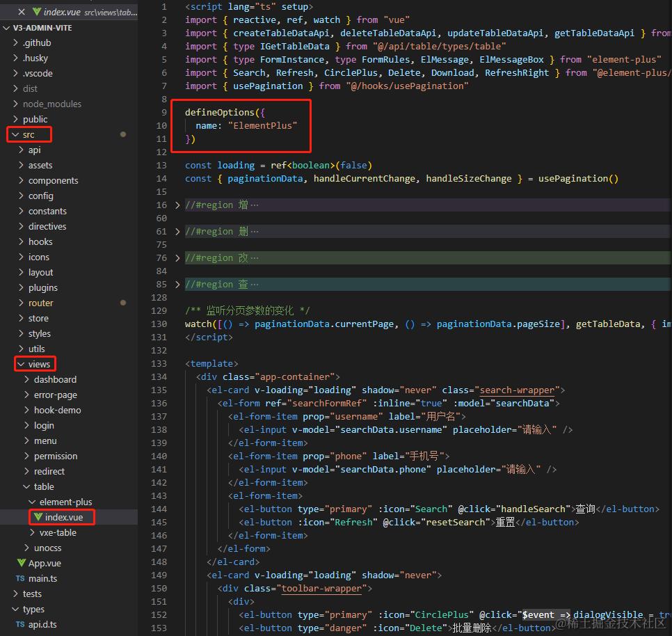The width and height of the screenshot is (672, 636).
Task: Click the modified dot beside src folder
Action: 123,134
